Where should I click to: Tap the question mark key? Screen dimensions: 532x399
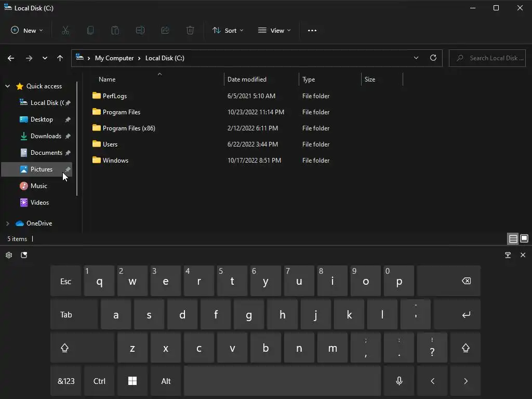tap(432, 348)
